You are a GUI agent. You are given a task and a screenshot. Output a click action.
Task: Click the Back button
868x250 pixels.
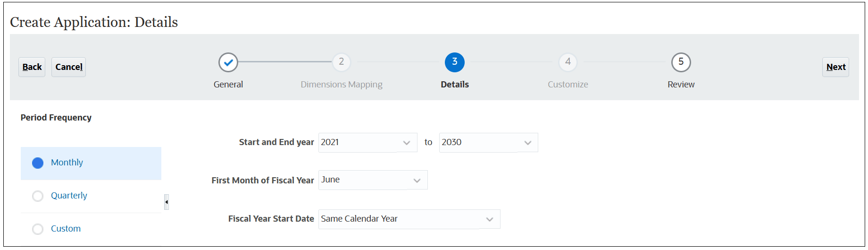(32, 67)
